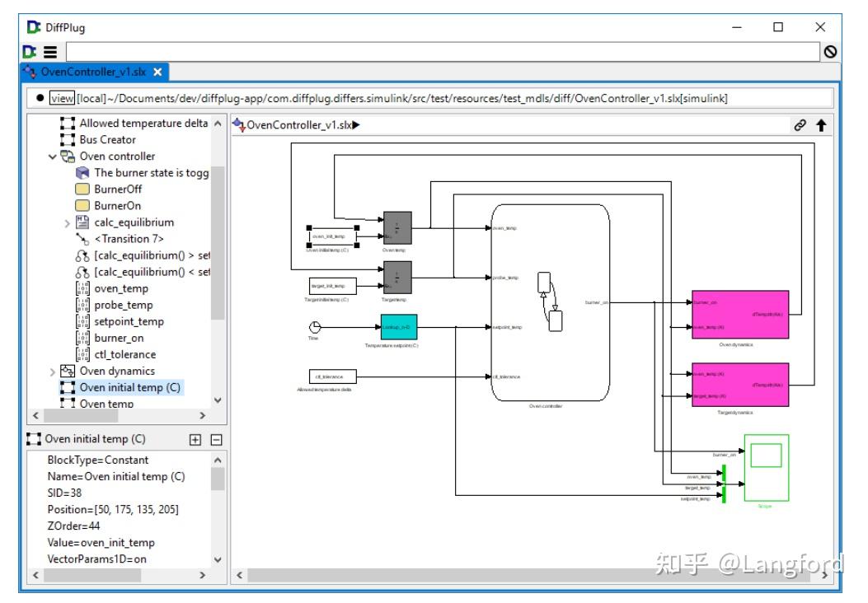Click the annotation cube icon beside 'The burner state'
This screenshot has width=868, height=603.
(x=82, y=173)
